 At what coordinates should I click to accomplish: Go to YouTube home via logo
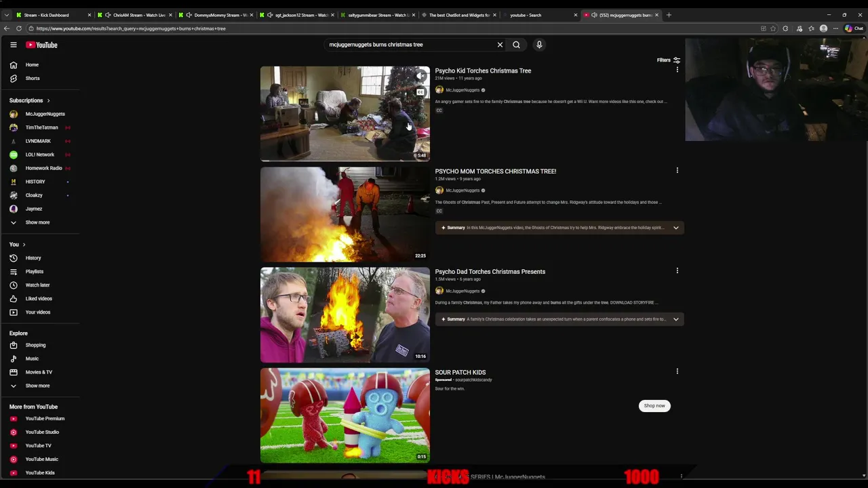pyautogui.click(x=42, y=45)
